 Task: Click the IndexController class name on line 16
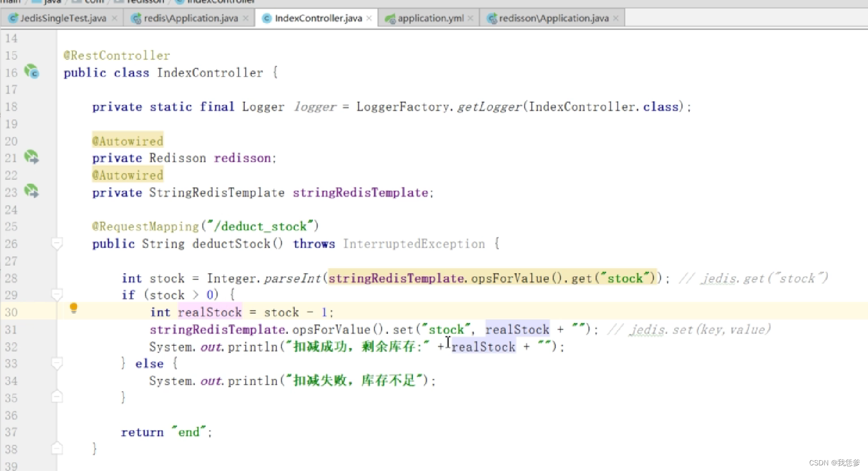pos(210,73)
